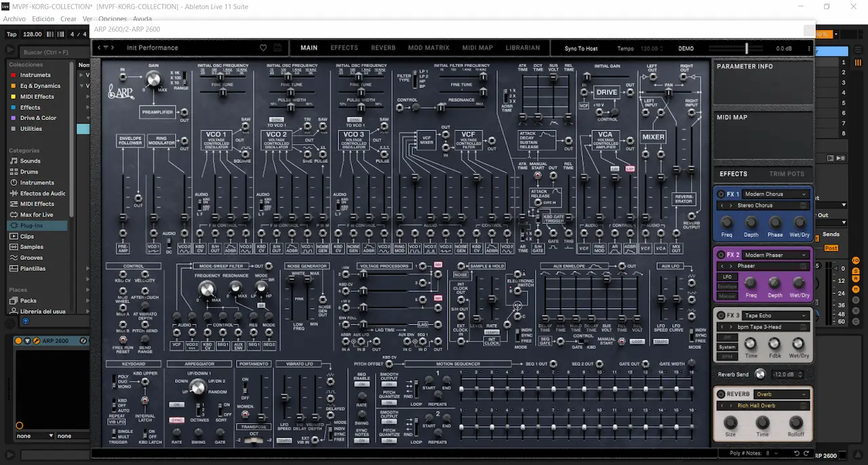The width and height of the screenshot is (868, 465).
Task: Click the Reverb Send knob
Action: [759, 374]
